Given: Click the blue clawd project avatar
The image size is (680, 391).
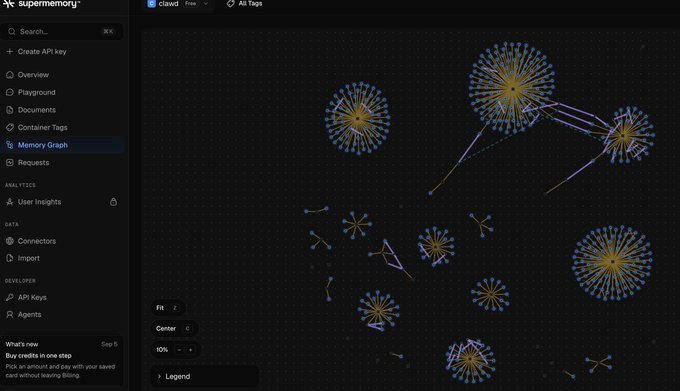Looking at the screenshot, I should click(x=151, y=3).
